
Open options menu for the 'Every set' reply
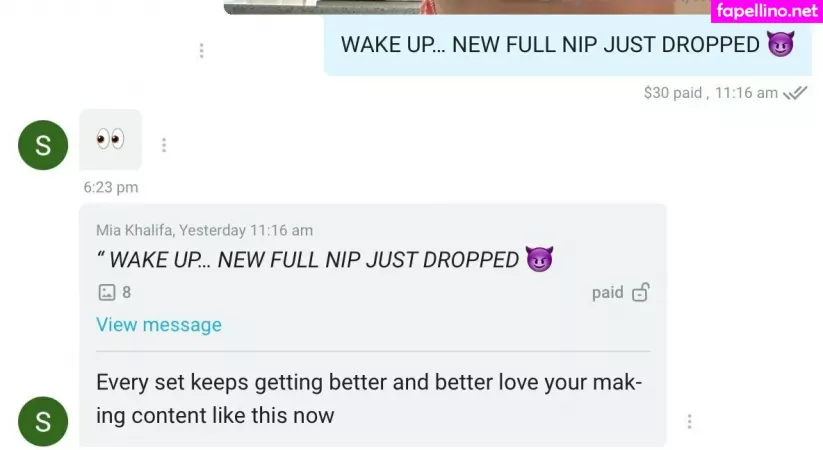(689, 421)
